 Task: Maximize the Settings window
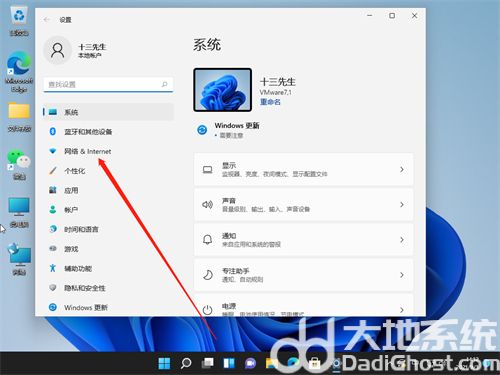392,15
